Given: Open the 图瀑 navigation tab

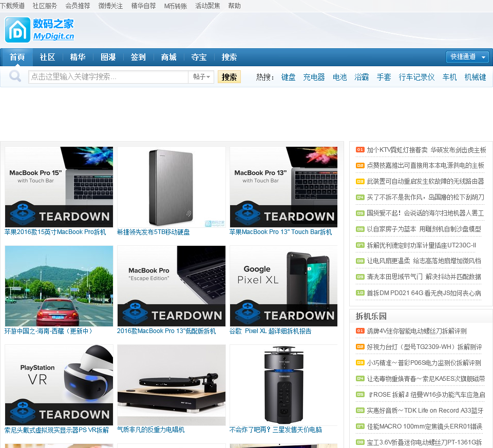Looking at the screenshot, I should pos(108,57).
